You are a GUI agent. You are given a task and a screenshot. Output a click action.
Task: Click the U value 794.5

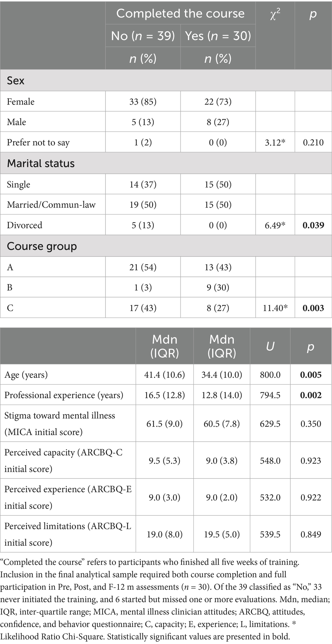[270, 395]
